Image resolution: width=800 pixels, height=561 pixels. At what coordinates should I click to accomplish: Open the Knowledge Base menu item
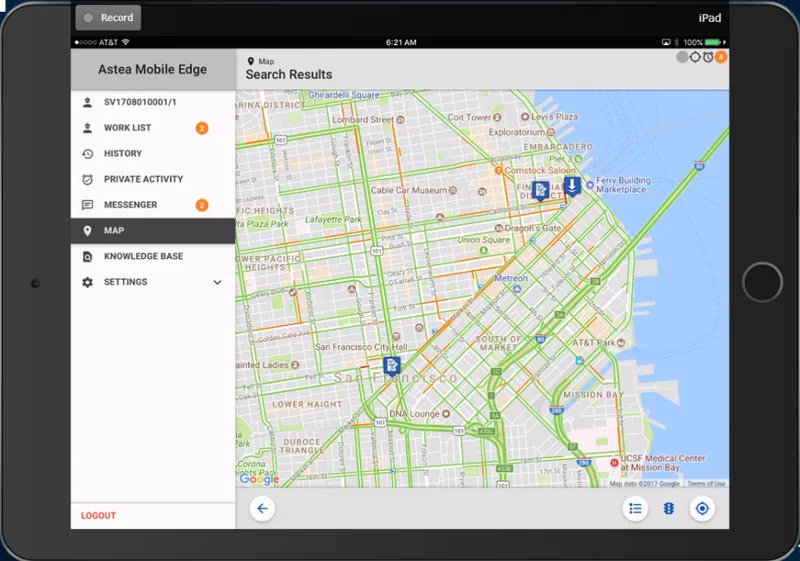pyautogui.click(x=153, y=256)
